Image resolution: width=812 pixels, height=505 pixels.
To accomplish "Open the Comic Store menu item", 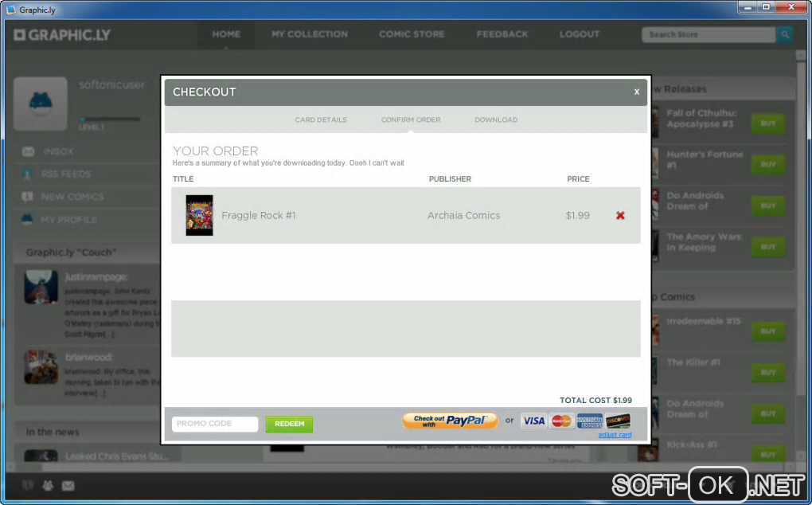I will click(x=412, y=34).
